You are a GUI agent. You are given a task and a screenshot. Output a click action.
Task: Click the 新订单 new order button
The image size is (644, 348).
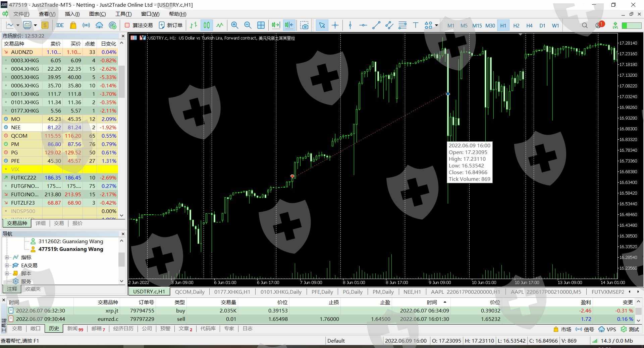[x=171, y=25]
